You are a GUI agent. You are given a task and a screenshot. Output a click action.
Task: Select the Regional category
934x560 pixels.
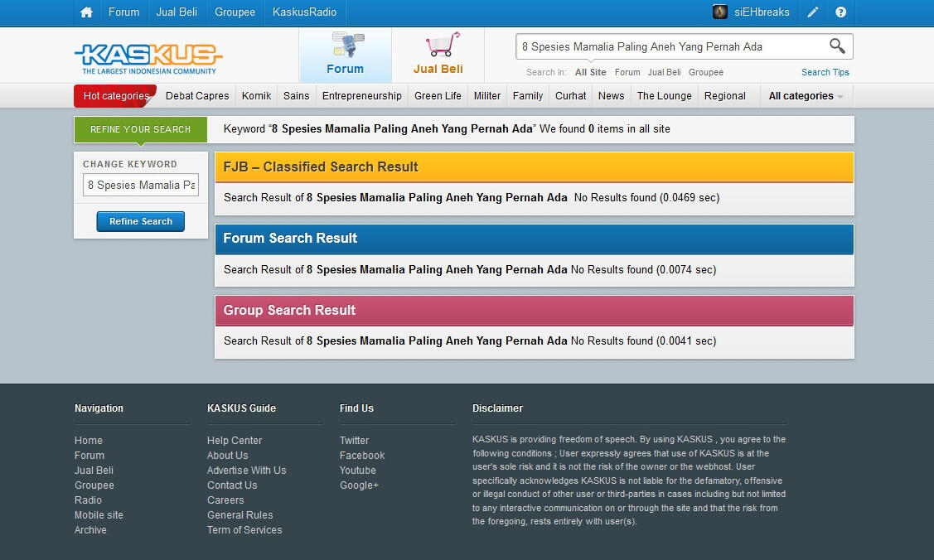(725, 96)
